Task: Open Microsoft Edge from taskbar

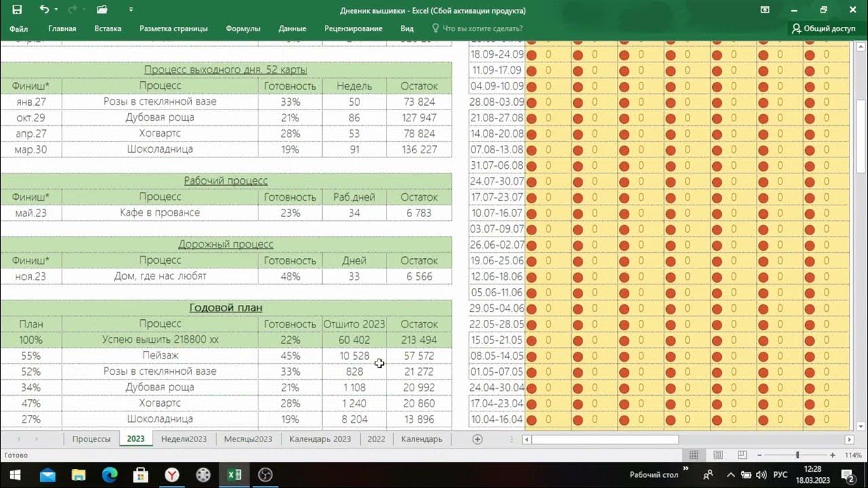Action: (109, 474)
